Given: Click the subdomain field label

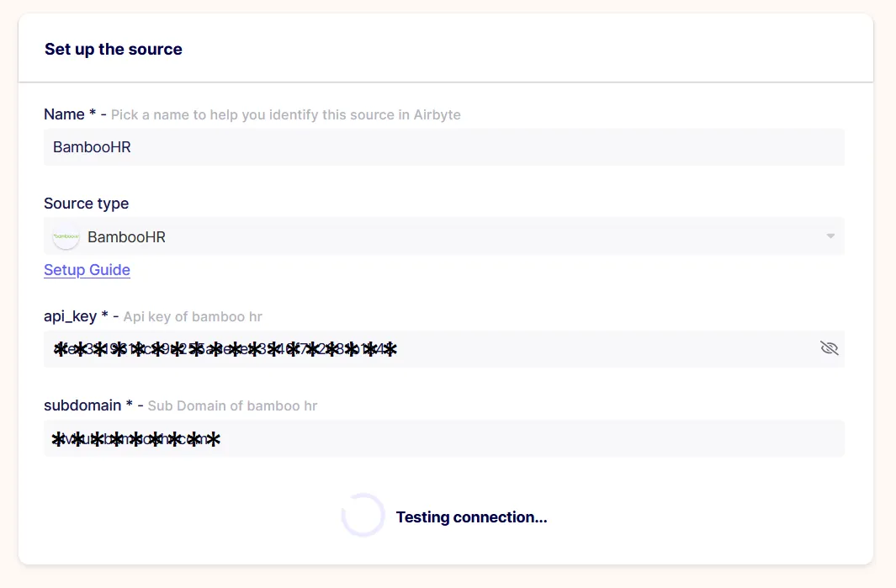Looking at the screenshot, I should coord(82,405).
